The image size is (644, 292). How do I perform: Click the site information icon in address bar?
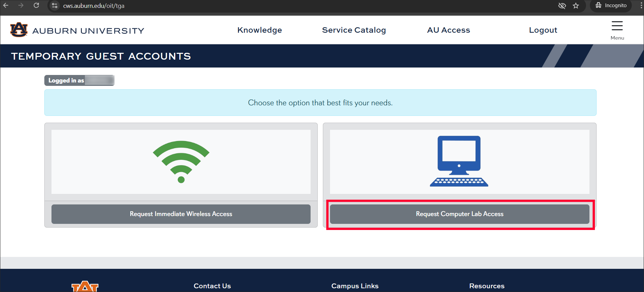pyautogui.click(x=55, y=6)
